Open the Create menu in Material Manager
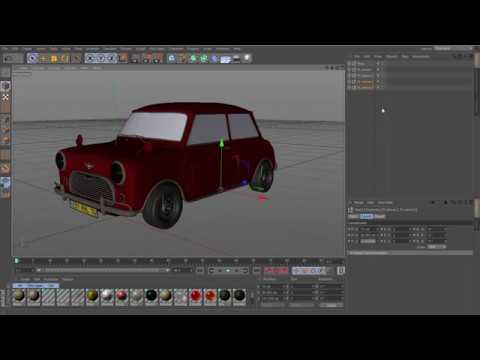Screen dimensions: 480x360 (24, 279)
